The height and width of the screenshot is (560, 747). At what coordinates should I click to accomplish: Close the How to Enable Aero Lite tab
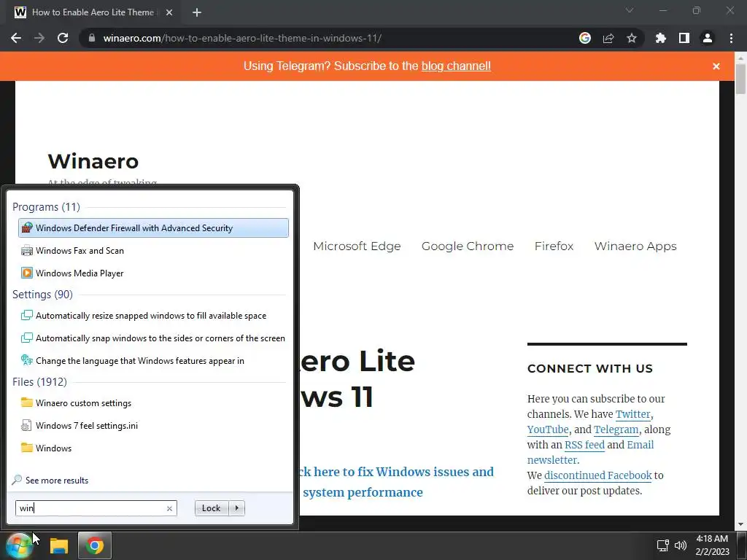169,13
